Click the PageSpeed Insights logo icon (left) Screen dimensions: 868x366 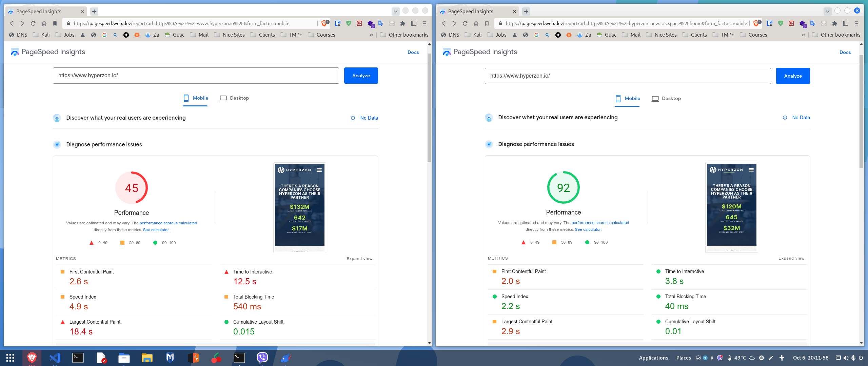[x=13, y=52]
